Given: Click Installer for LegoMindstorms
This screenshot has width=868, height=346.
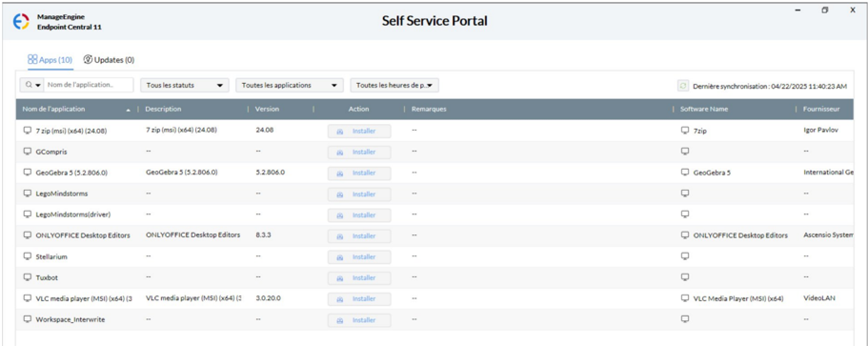Looking at the screenshot, I should pos(359,194).
